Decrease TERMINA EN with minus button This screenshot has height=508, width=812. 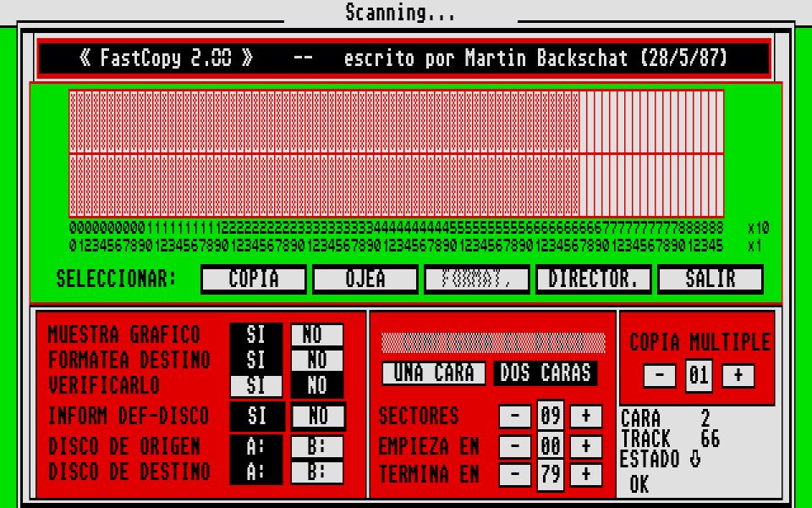(515, 474)
